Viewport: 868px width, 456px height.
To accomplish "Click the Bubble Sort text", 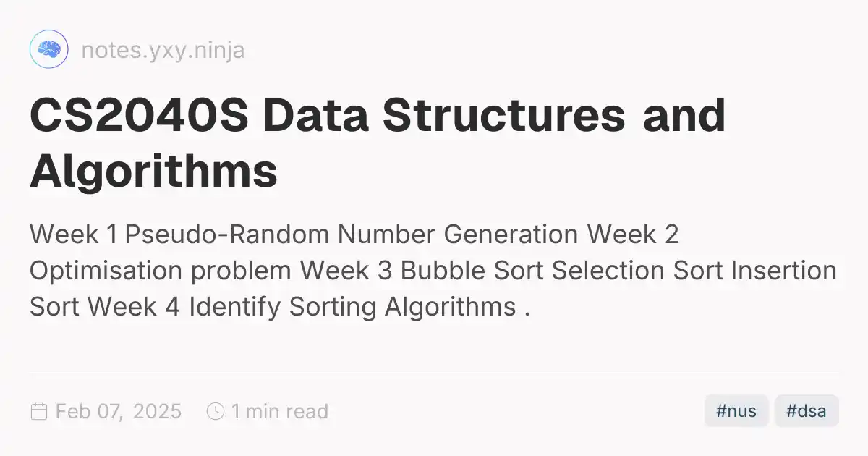I will click(472, 271).
